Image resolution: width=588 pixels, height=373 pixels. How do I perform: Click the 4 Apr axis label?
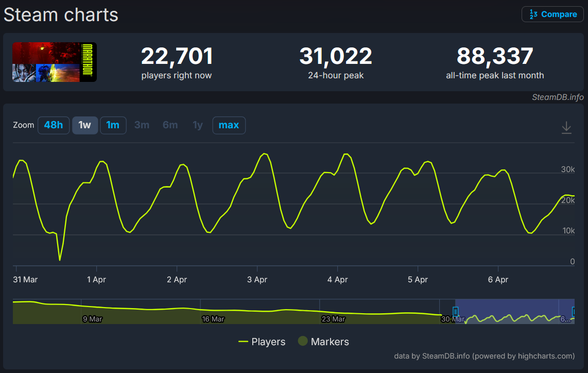[x=337, y=280]
